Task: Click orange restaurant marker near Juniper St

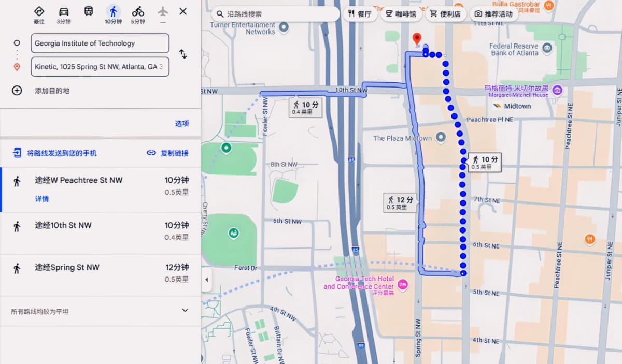Action: [589, 239]
